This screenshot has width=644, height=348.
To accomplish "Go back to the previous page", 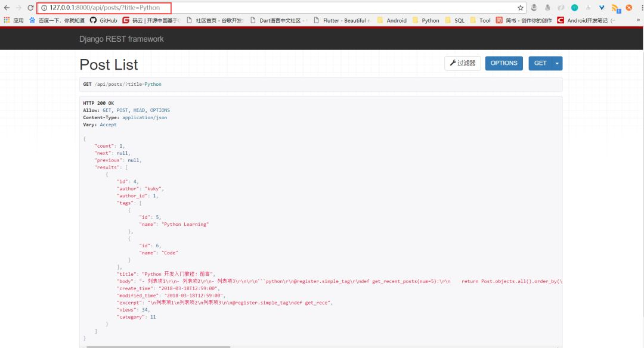I will tap(7, 8).
